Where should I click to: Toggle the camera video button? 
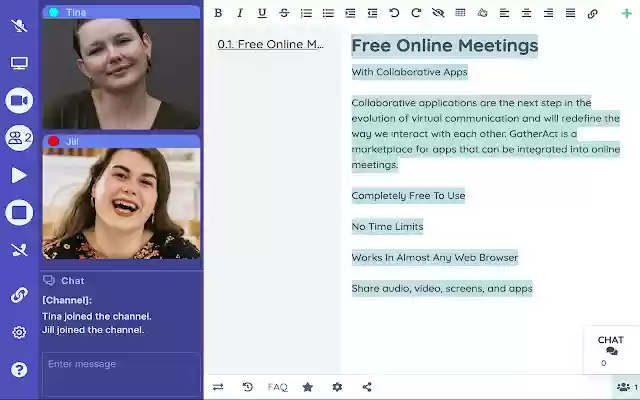(19, 100)
